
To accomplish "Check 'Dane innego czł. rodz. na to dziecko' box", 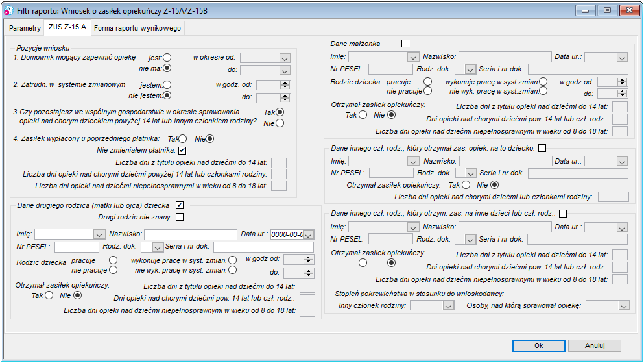I will coord(542,148).
